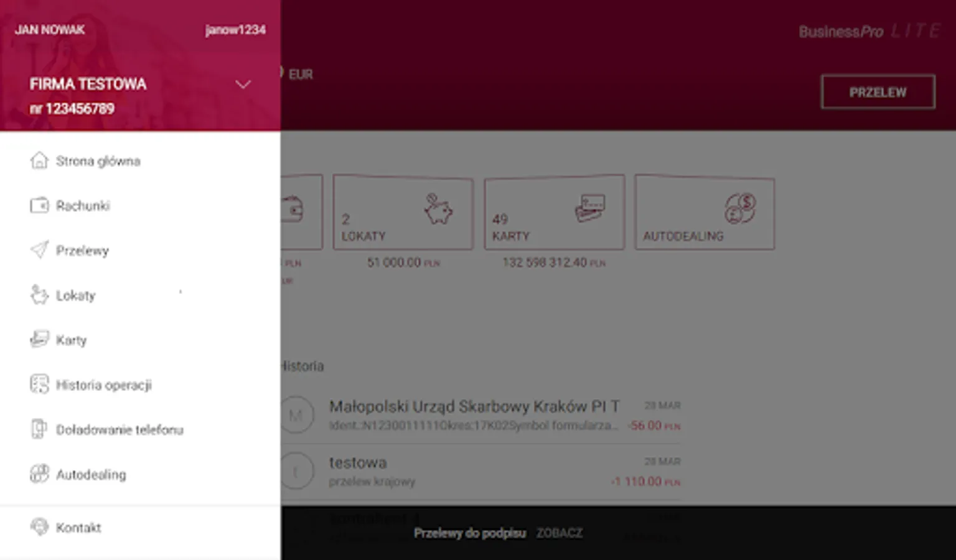Click the piggy bank icon beside Lokaty

(x=39, y=295)
